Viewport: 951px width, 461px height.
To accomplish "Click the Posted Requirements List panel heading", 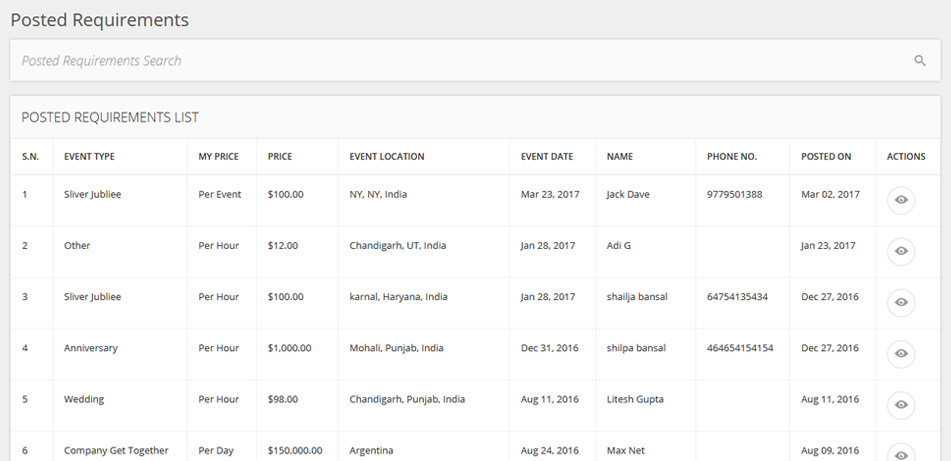I will tap(110, 117).
